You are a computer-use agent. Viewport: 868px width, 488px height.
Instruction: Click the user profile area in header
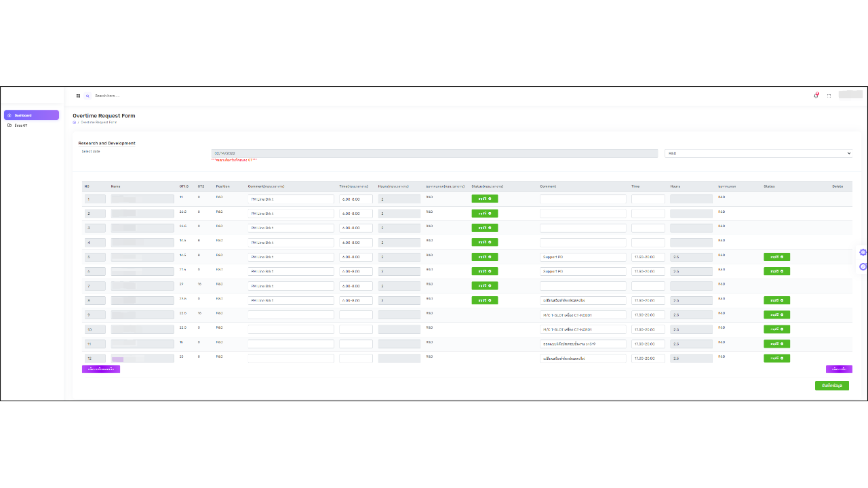[x=850, y=95]
